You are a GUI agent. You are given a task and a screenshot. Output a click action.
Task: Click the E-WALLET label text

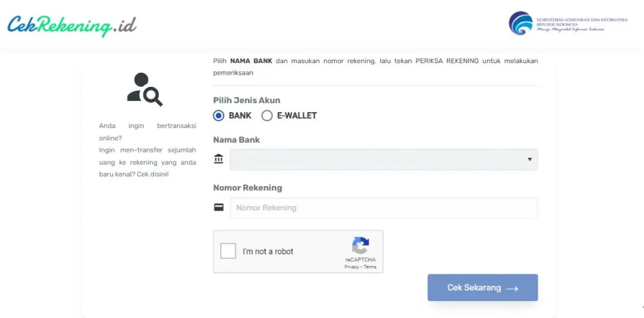tap(297, 116)
